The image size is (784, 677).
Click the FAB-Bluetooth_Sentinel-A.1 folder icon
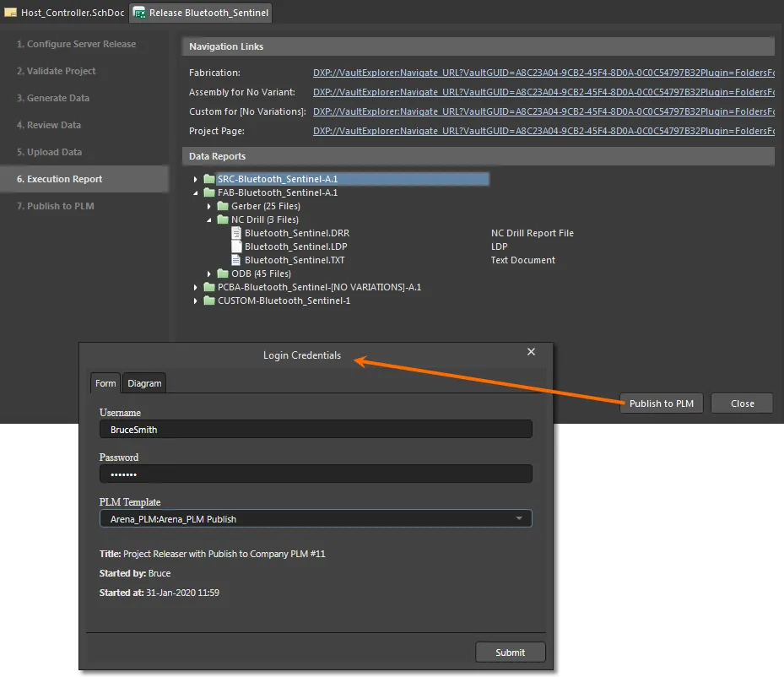point(209,192)
